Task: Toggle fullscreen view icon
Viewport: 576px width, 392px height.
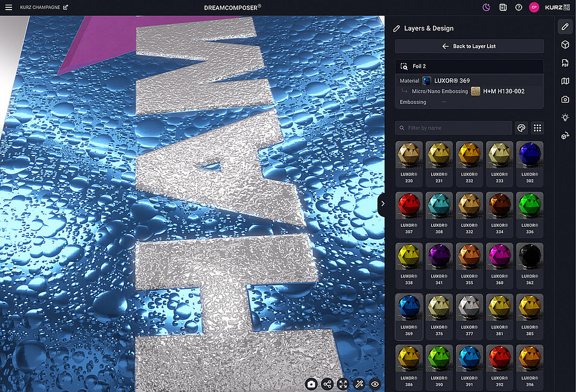Action: [x=343, y=384]
